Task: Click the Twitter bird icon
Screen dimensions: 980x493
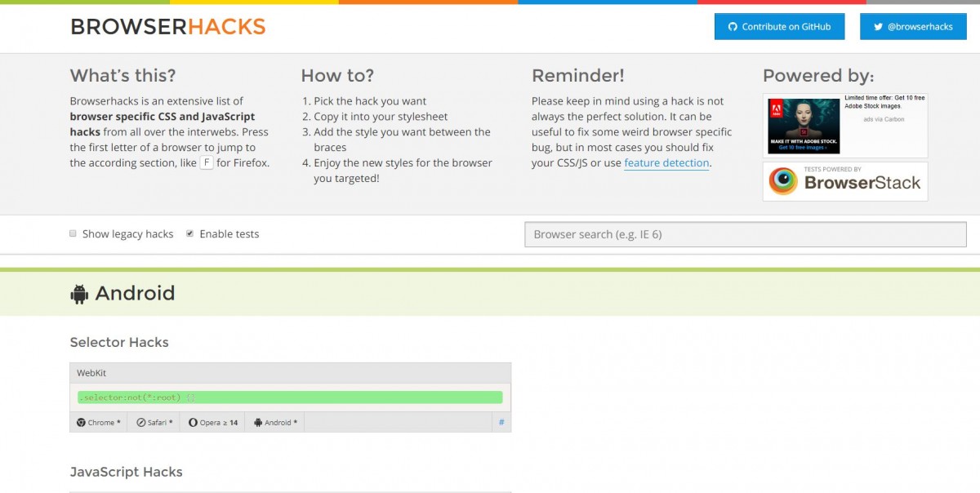Action: click(x=878, y=27)
